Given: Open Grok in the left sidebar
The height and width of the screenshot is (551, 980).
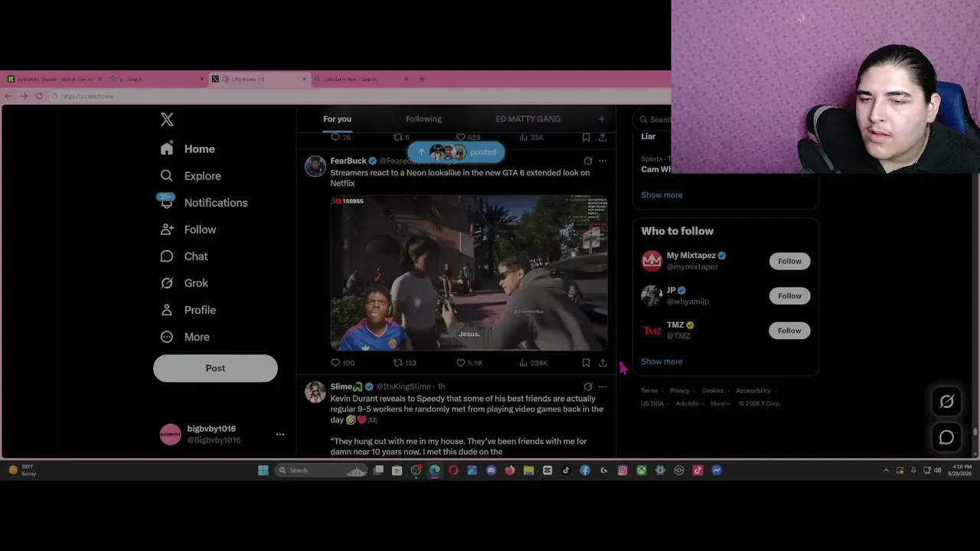Looking at the screenshot, I should tap(185, 283).
